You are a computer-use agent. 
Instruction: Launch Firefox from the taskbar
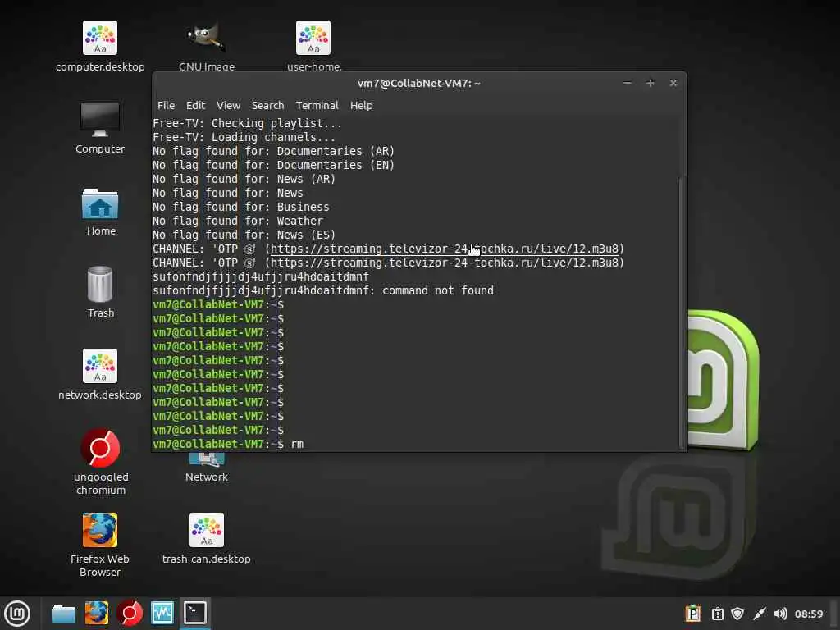[97, 614]
